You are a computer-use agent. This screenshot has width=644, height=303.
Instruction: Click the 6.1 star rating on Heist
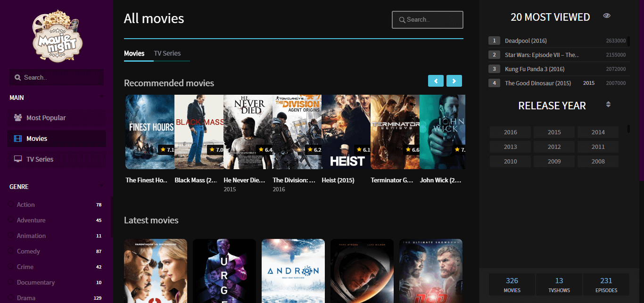point(363,149)
